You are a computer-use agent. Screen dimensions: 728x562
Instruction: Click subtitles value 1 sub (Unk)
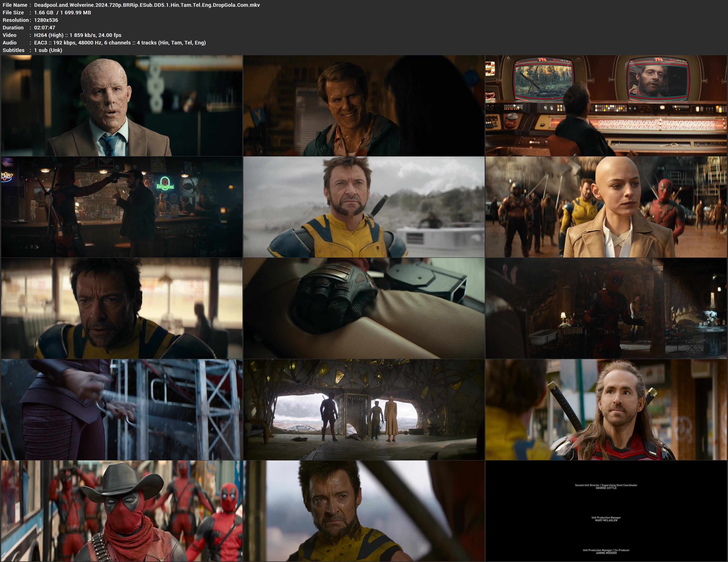point(48,50)
